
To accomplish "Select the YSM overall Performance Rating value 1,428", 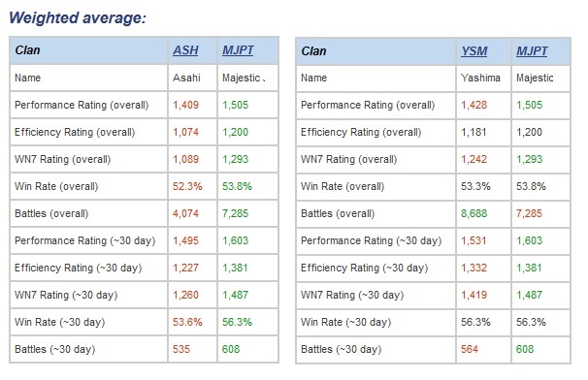I will (x=474, y=105).
